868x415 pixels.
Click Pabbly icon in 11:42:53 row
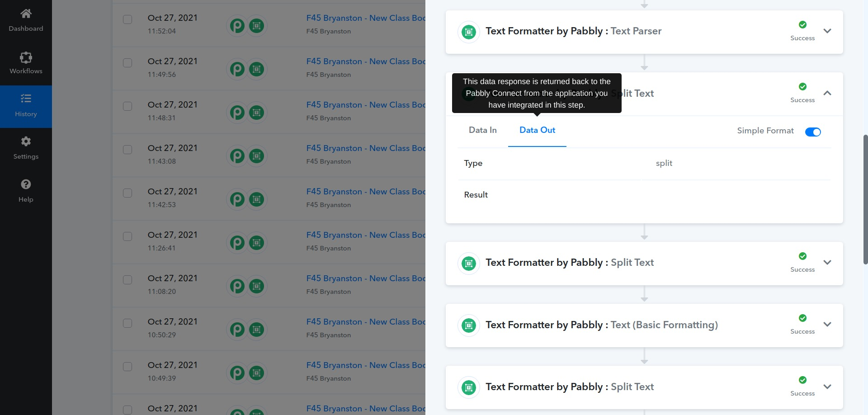pos(237,199)
